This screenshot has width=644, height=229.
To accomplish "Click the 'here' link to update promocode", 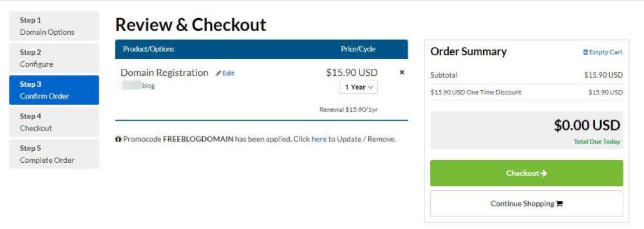I will coord(319,139).
